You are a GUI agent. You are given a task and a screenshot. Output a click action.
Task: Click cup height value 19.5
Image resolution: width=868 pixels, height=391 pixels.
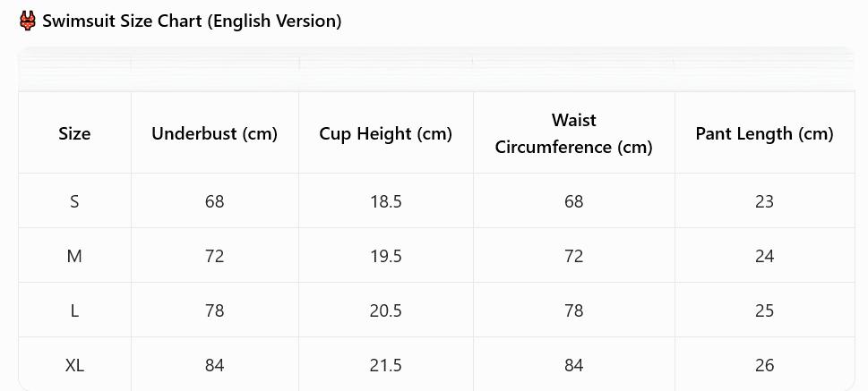click(x=385, y=256)
